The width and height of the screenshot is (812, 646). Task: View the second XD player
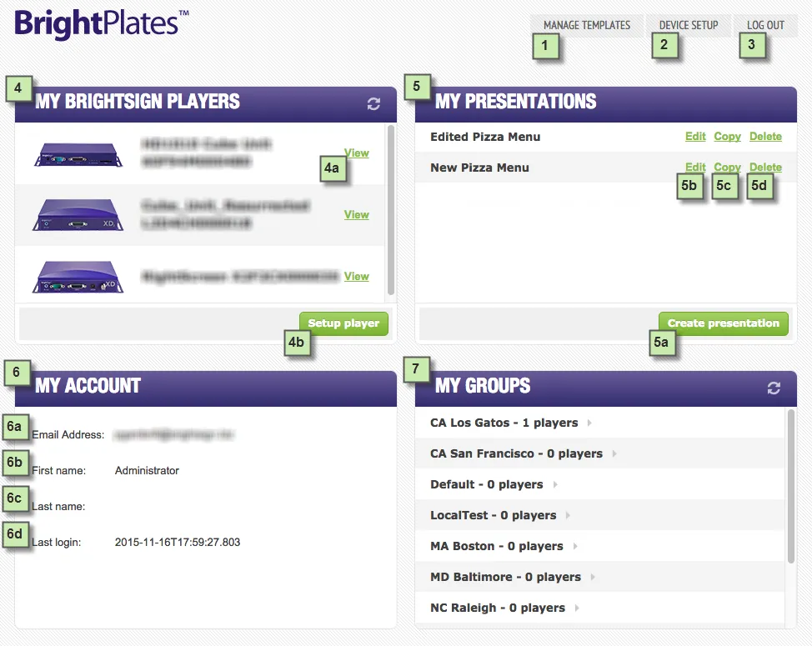tap(357, 214)
